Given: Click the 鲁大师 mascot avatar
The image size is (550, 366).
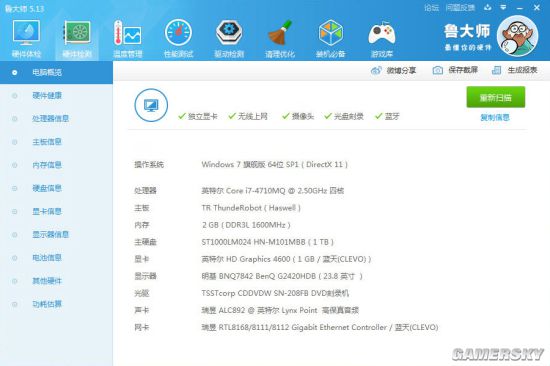Looking at the screenshot, I should [518, 36].
